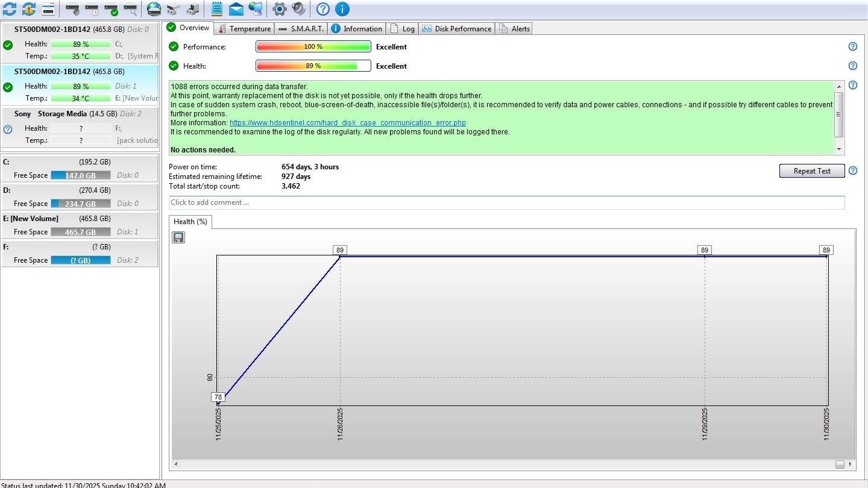Screen dimensions: 868x488
Task: Open the email report envelope icon
Action: pos(236,9)
